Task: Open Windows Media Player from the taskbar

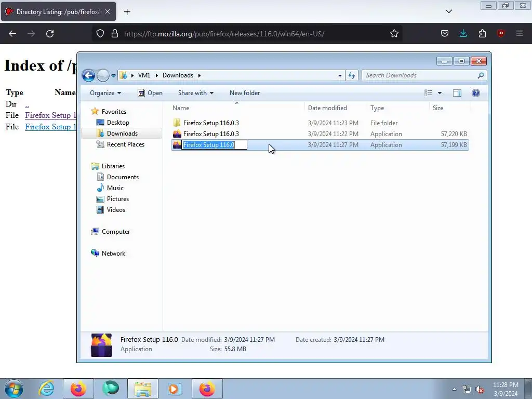Action: pos(175,389)
